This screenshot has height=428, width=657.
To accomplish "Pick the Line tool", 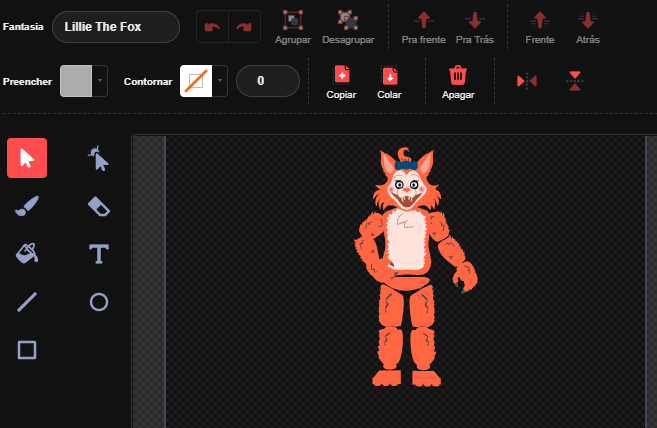I will [x=27, y=302].
